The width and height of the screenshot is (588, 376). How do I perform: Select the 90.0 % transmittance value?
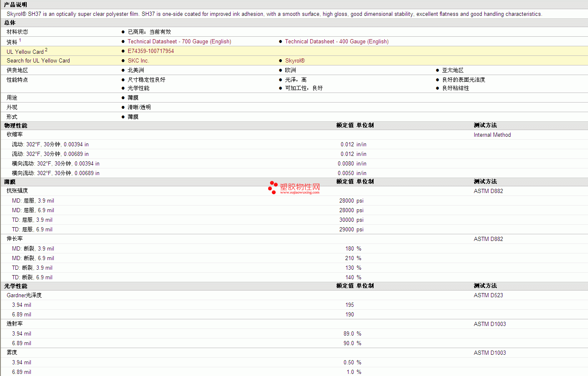(x=352, y=343)
